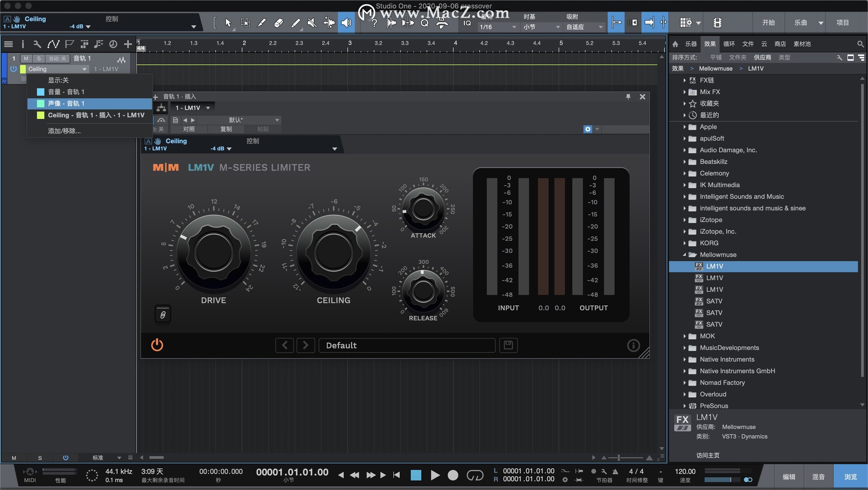868x490 pixels.
Task: Select the Bend tool
Action: tap(329, 23)
